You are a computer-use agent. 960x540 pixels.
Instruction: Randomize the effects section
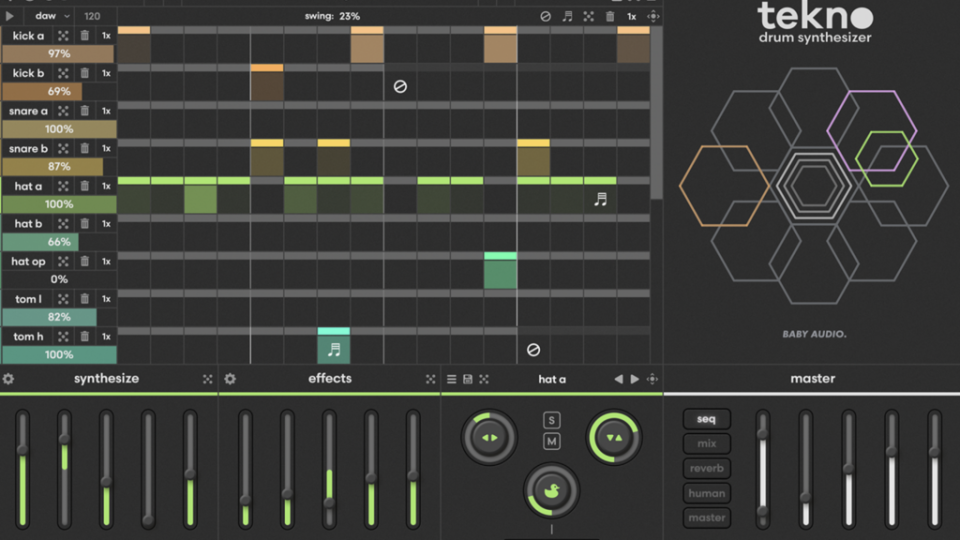pos(430,380)
